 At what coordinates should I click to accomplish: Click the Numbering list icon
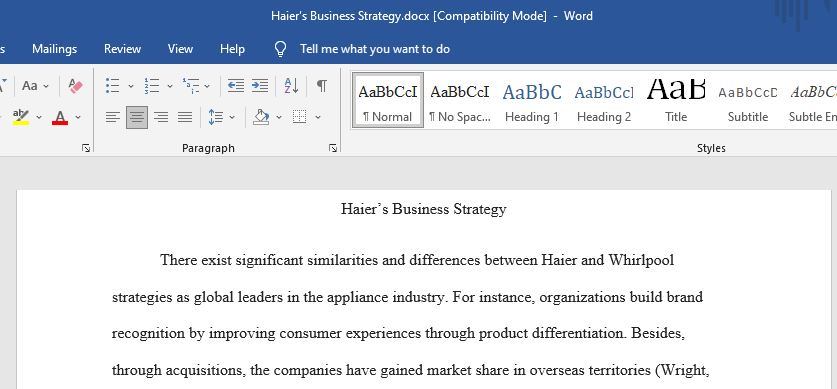[x=152, y=85]
